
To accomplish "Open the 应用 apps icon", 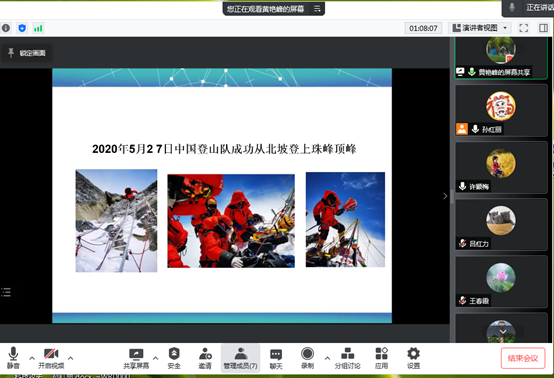I will 381,358.
